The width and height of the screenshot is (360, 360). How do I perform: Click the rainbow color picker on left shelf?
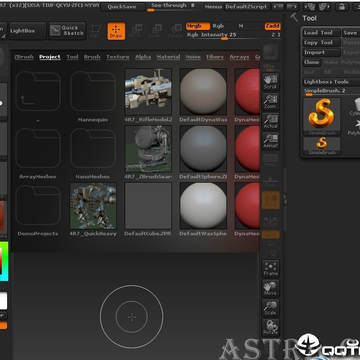4,262
